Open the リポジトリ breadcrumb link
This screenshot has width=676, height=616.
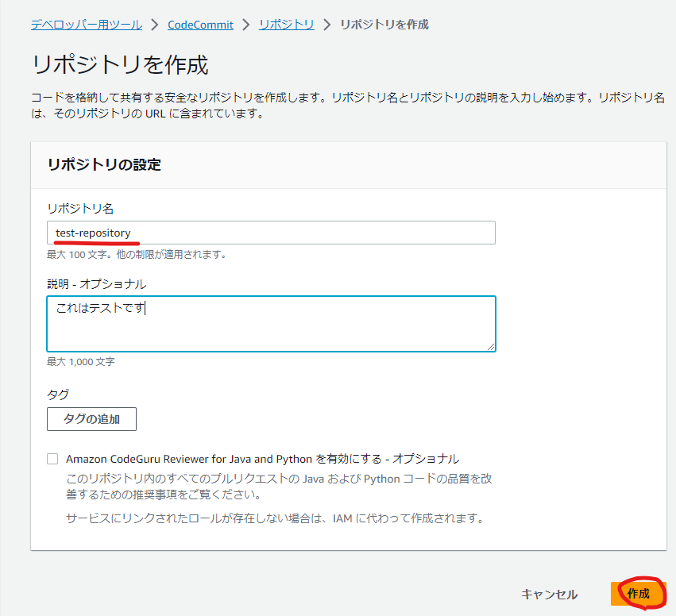pyautogui.click(x=286, y=25)
